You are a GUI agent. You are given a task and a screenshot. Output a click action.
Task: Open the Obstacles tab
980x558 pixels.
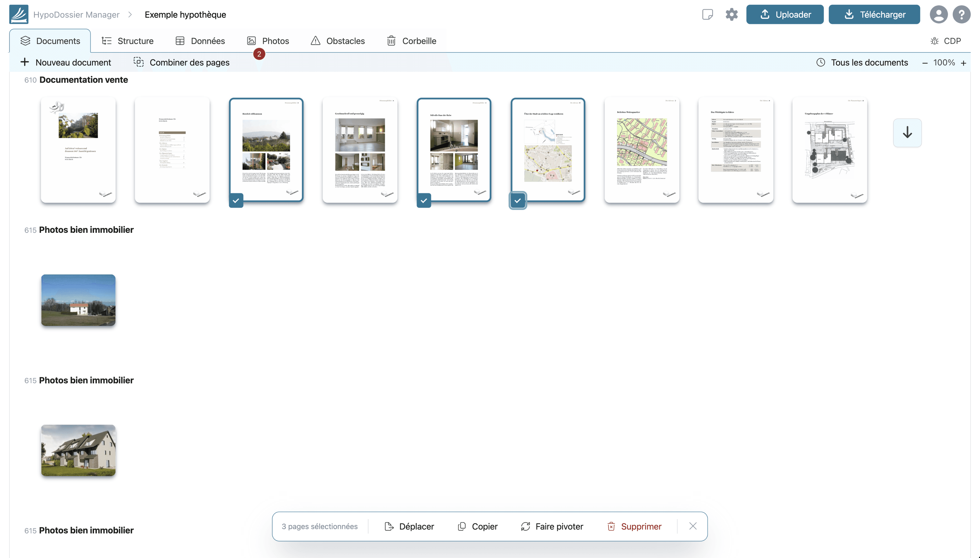click(338, 41)
